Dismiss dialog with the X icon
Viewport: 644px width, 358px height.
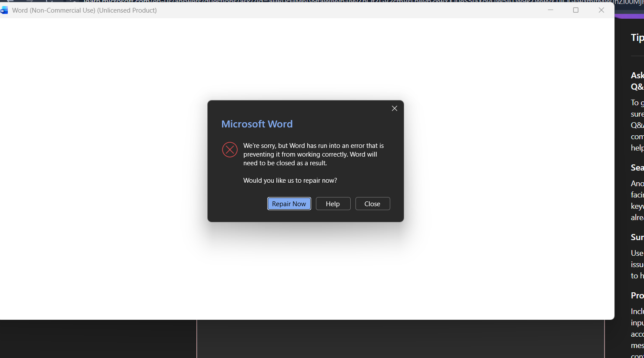pos(395,108)
